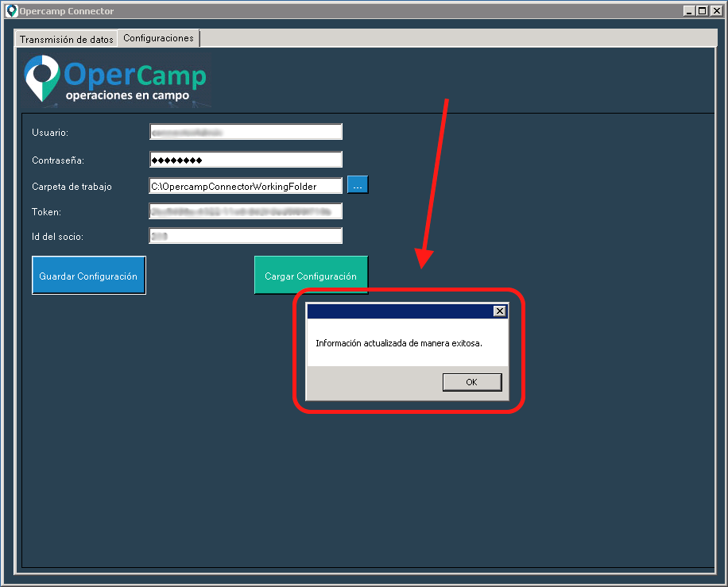Click the OperCamp logo image
The image size is (728, 587).
click(116, 79)
